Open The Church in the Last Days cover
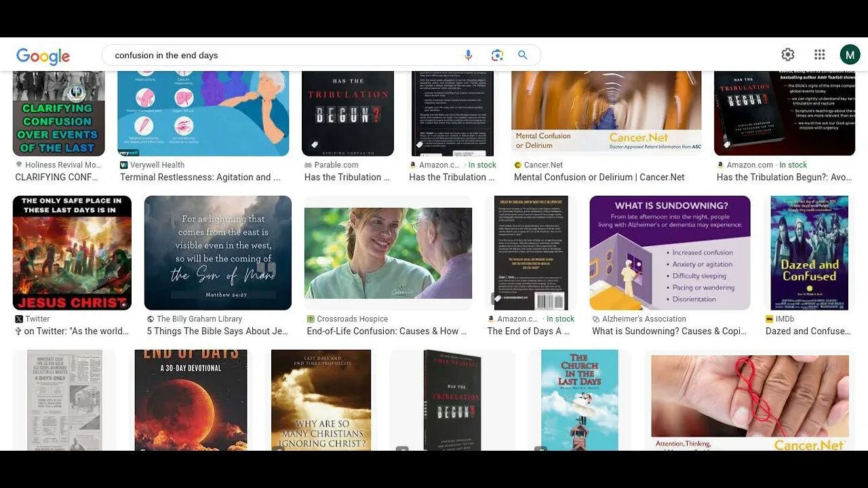This screenshot has width=868, height=488. click(x=579, y=400)
